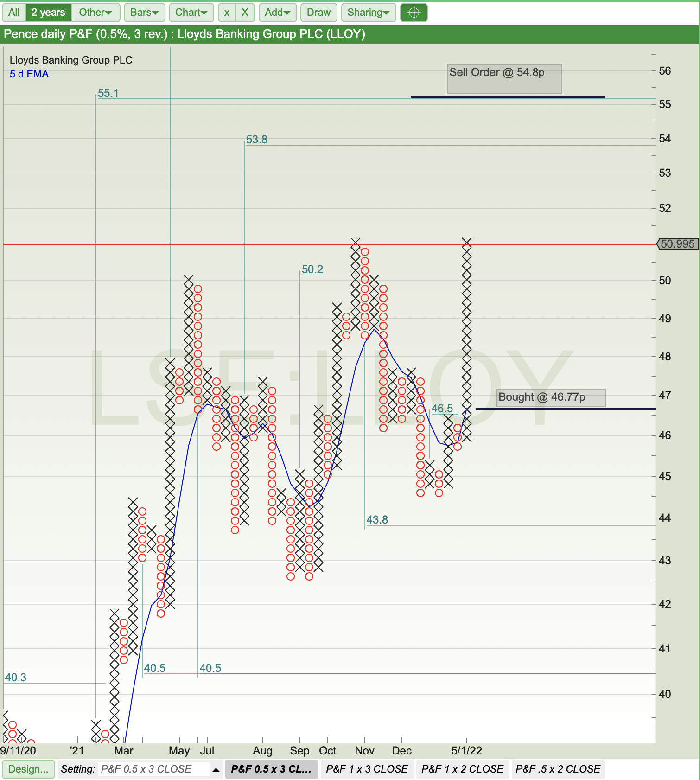Switch to the P&F 1 x 3 CLOSE tab
700x780 pixels.
(367, 769)
